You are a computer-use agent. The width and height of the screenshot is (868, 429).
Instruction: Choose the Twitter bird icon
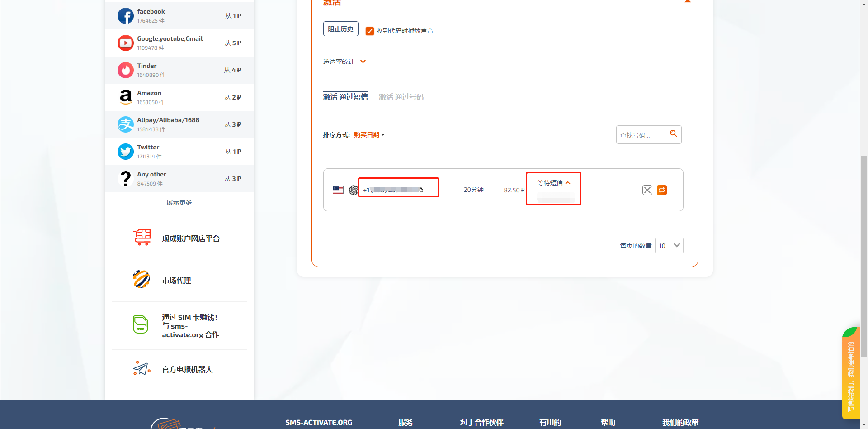click(x=125, y=152)
